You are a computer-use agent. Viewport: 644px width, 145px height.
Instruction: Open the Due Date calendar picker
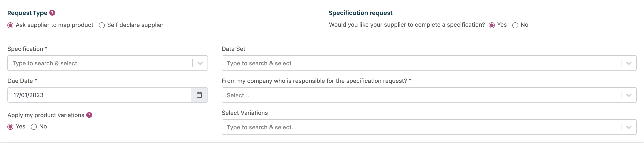(x=199, y=95)
